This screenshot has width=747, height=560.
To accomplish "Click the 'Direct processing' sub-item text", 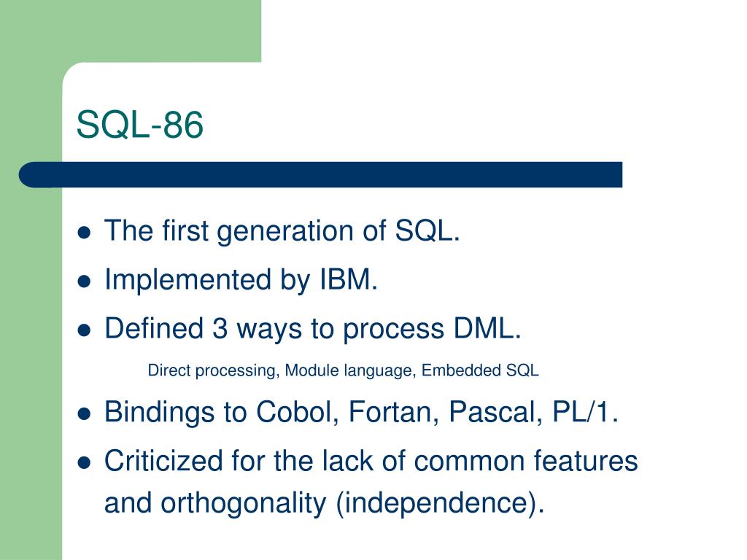I will (212, 371).
